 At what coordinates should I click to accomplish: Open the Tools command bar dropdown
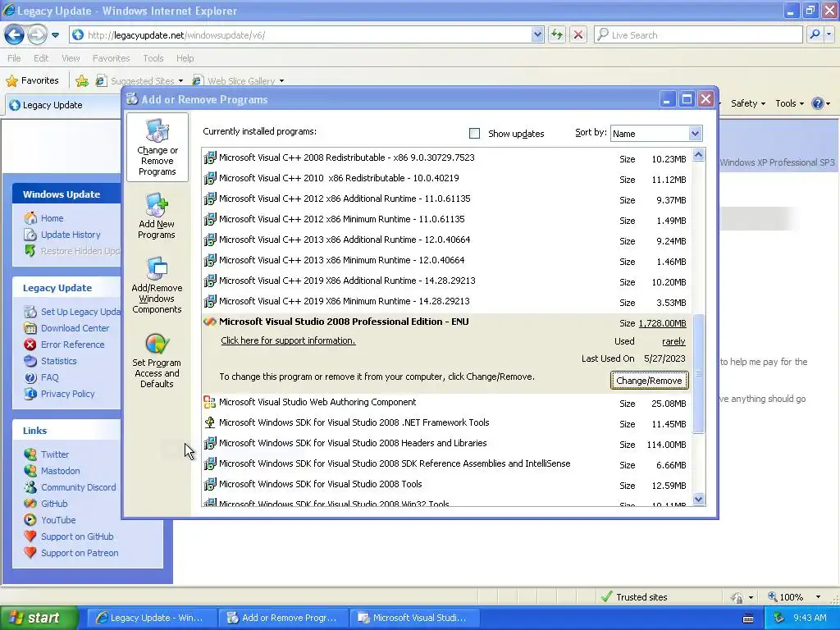click(789, 103)
